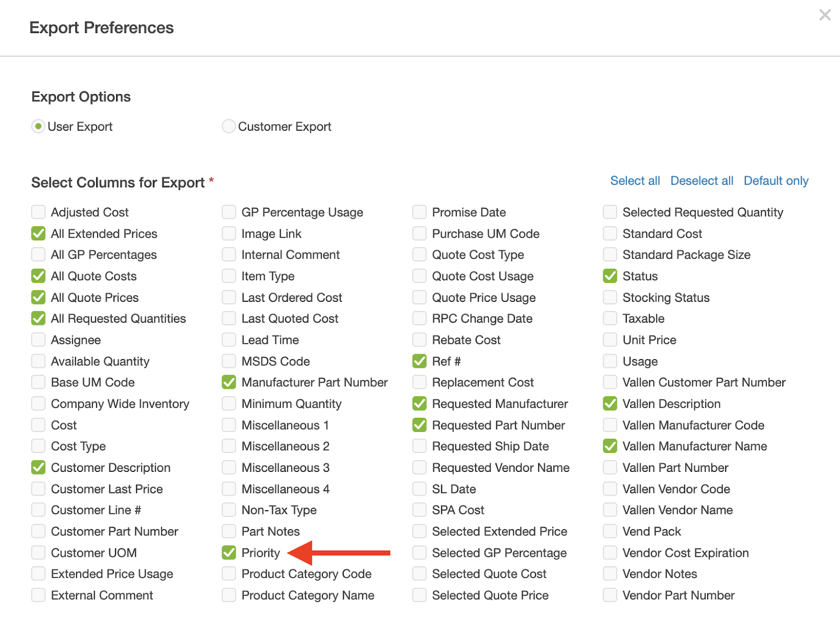Tick the Lead Time checkbox
This screenshot has height=623, width=840.
point(229,340)
